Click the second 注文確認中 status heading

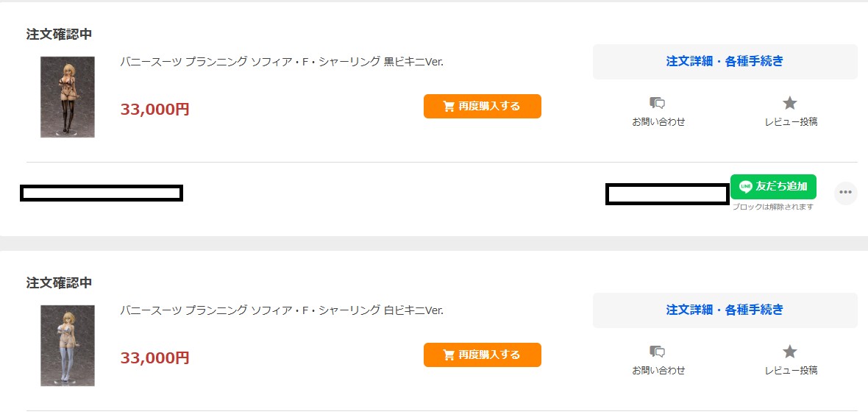pyautogui.click(x=59, y=283)
